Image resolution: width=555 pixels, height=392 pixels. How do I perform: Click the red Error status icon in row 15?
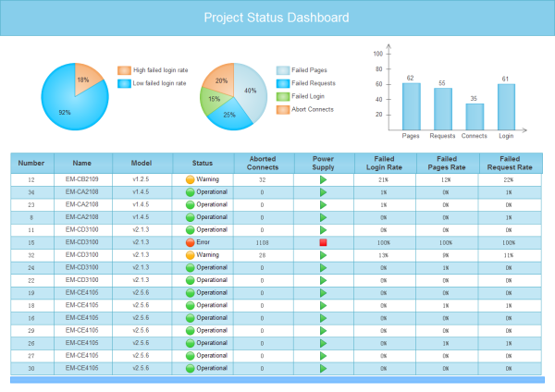coord(190,242)
